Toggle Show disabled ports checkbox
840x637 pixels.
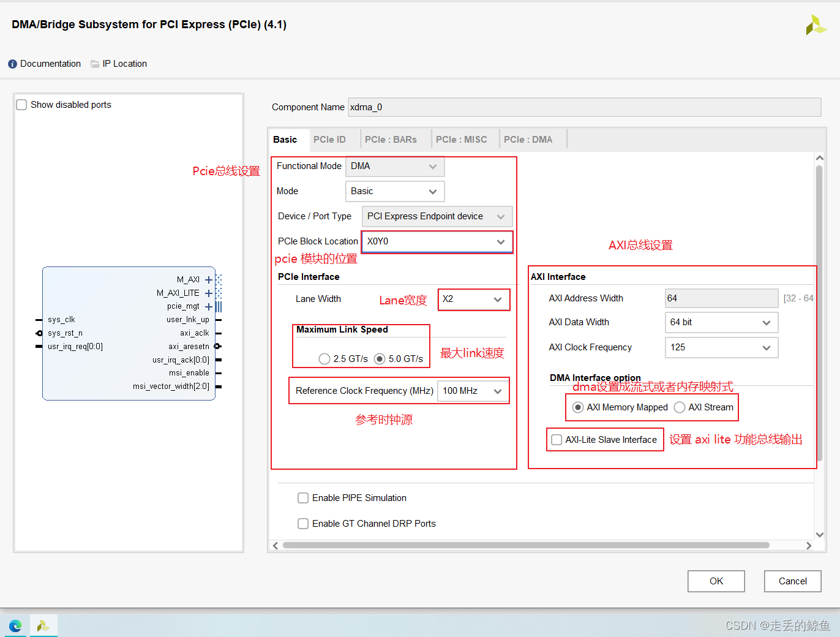pos(21,105)
